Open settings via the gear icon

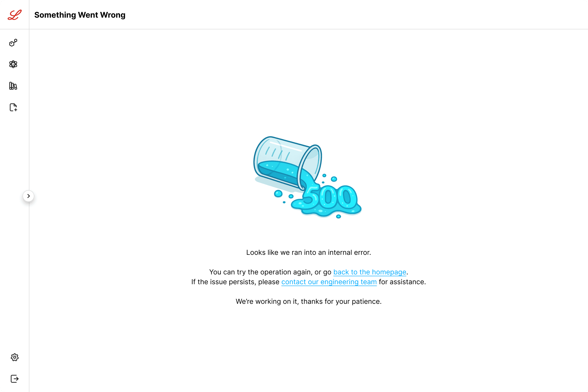(x=15, y=357)
